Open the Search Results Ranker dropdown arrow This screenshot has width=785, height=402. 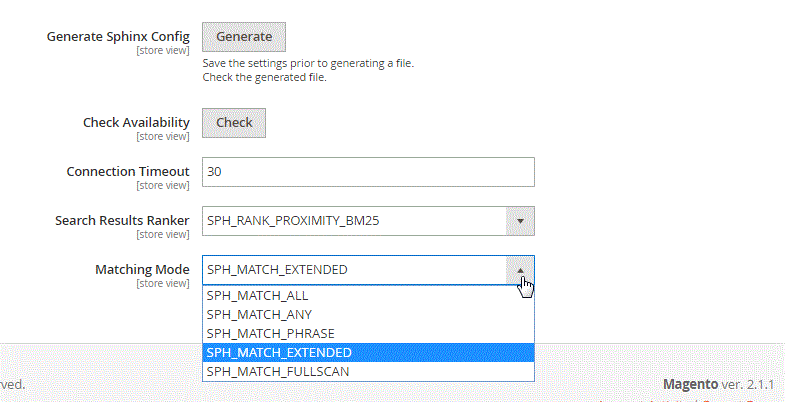click(519, 221)
